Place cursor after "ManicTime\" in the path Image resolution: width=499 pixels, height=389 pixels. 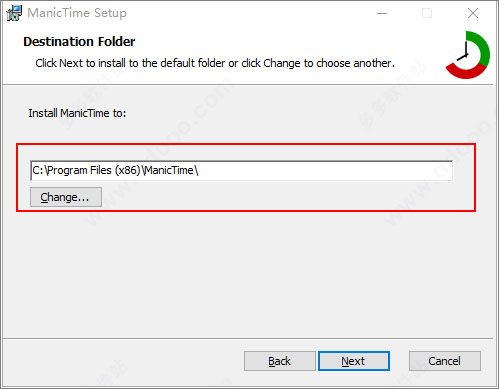199,170
